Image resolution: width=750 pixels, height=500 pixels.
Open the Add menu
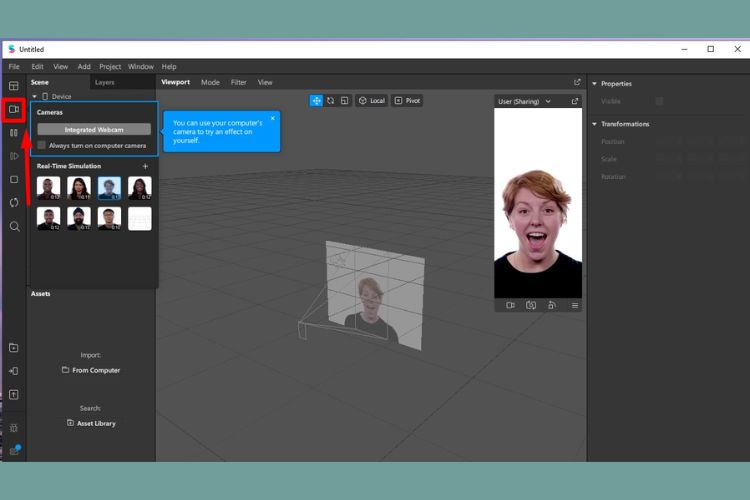[84, 67]
